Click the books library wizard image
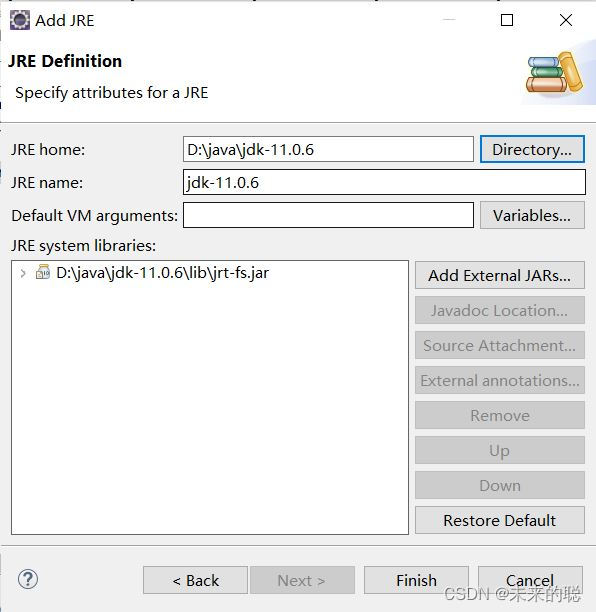 point(554,73)
